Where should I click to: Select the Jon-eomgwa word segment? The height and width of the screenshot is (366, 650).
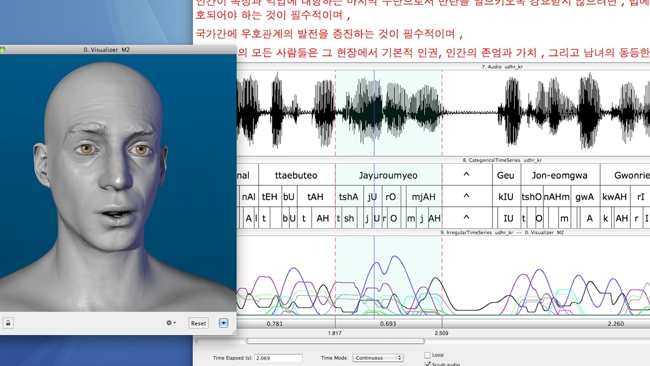coord(560,175)
